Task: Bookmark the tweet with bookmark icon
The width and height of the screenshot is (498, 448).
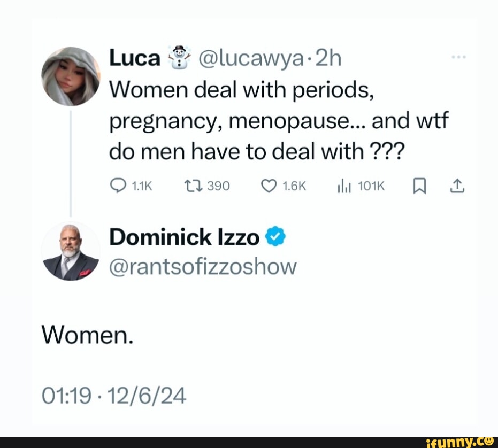Action: pyautogui.click(x=419, y=186)
